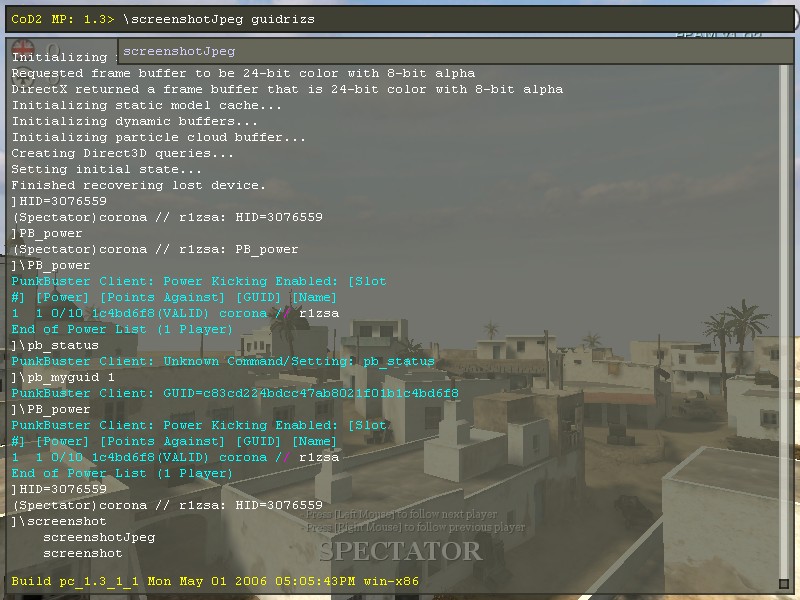
Task: Choose the last listed screenshot command match
Action: [82, 553]
